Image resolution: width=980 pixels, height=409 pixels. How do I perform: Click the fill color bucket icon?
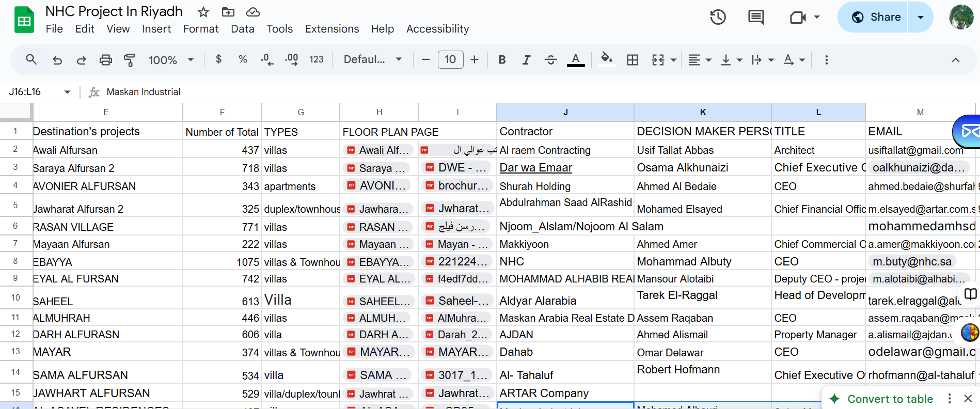coord(607,59)
